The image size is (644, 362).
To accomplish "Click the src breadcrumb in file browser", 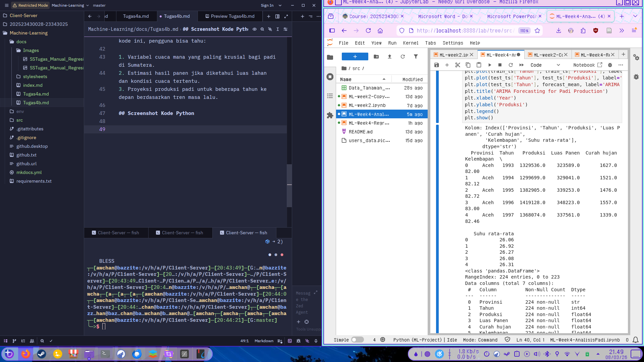I will coord(357,68).
